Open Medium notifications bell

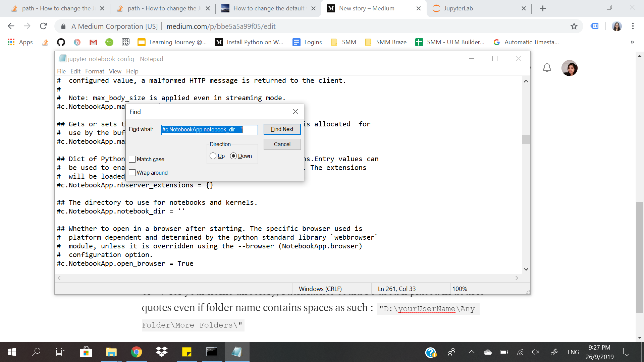click(x=547, y=68)
